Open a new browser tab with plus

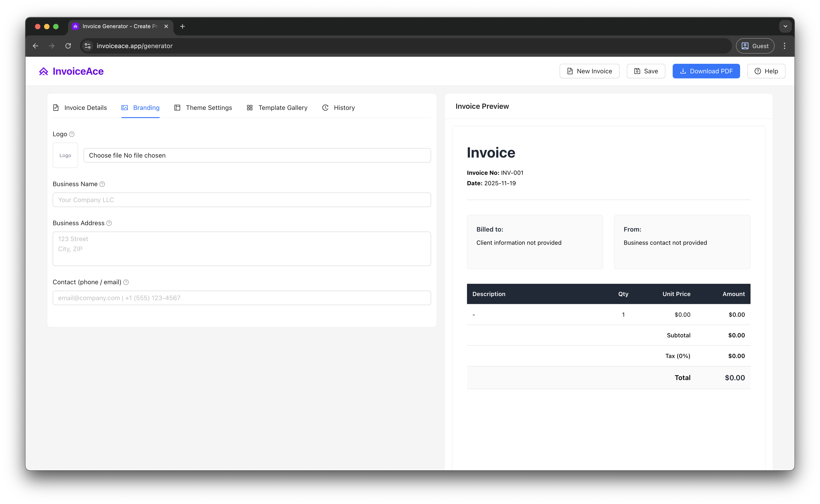(x=182, y=26)
